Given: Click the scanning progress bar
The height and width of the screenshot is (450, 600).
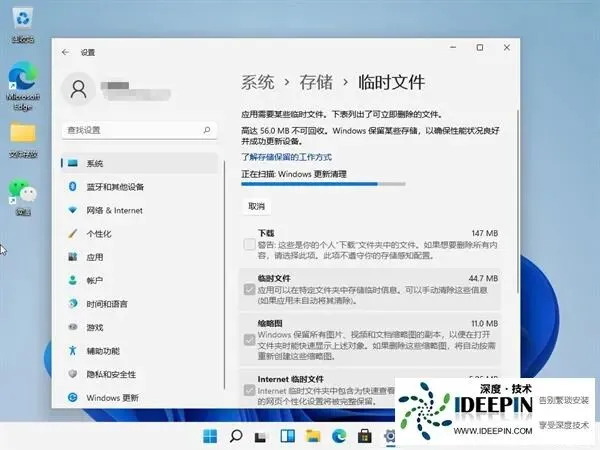Looking at the screenshot, I should [323, 184].
